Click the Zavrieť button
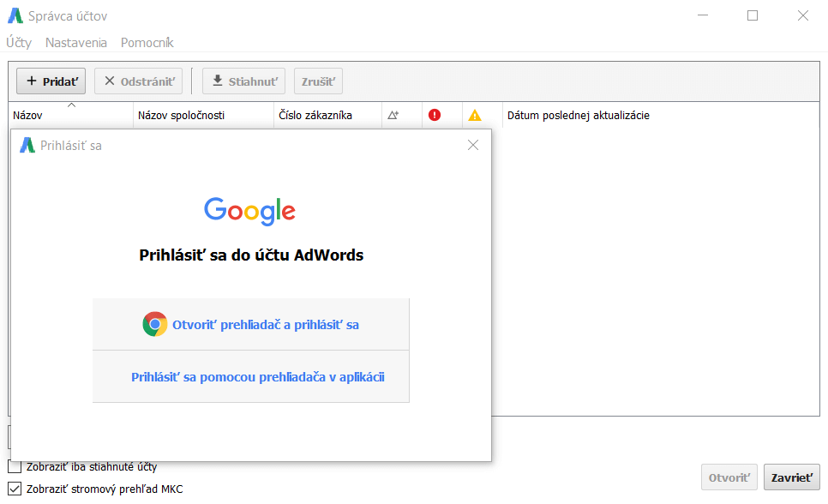Screen dimensions: 828x504 pyautogui.click(x=791, y=477)
